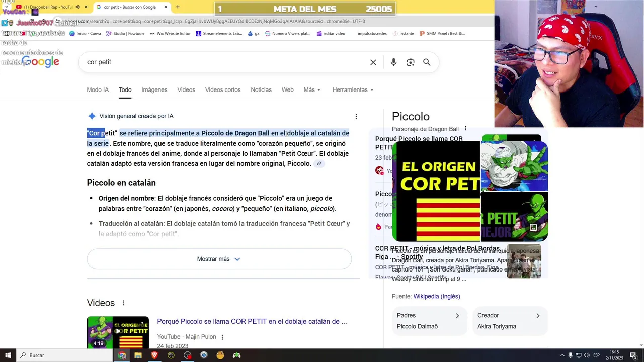The width and height of the screenshot is (644, 362).
Task: Expand Padres Piccolo Daimaō card
Action: tap(430, 321)
